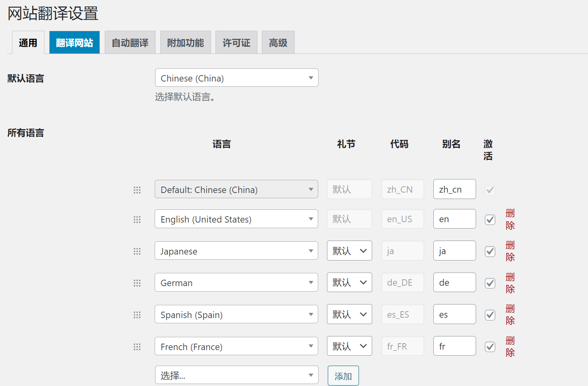The image size is (588, 386).
Task: Click the drag handle beside Default: Chinese (China)
Action: click(137, 190)
